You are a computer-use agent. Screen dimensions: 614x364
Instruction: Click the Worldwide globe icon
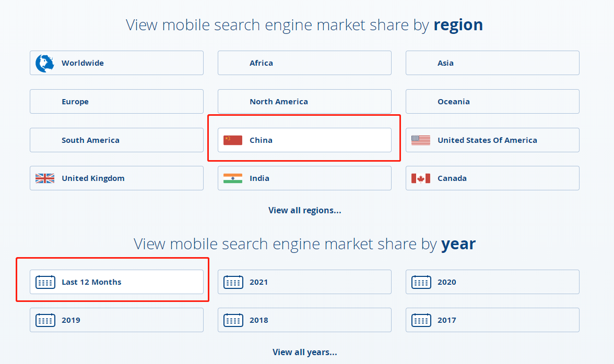click(x=45, y=63)
